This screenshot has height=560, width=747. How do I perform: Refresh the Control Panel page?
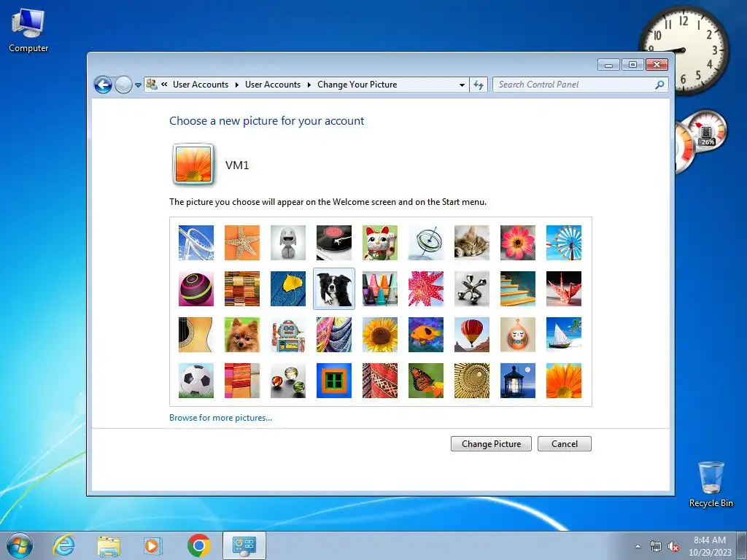pos(479,85)
